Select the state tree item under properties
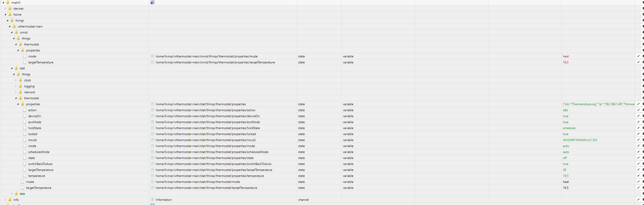Screen dimensions: 644x205 coord(32,158)
